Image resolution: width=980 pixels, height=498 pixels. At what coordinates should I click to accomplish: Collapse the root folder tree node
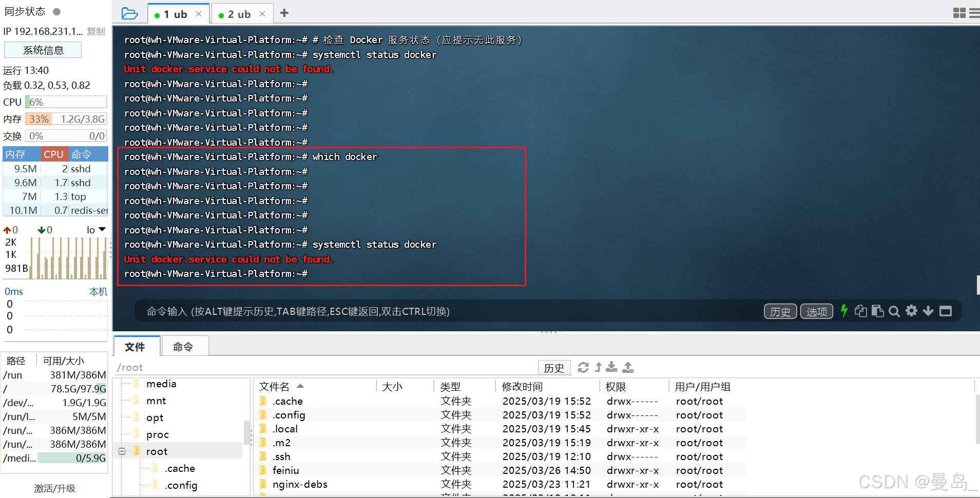tap(122, 451)
